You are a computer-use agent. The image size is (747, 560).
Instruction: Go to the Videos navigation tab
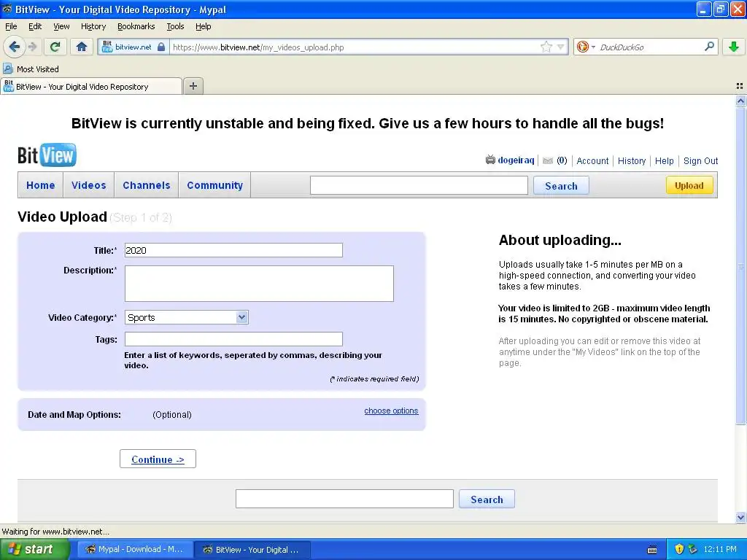[88, 185]
